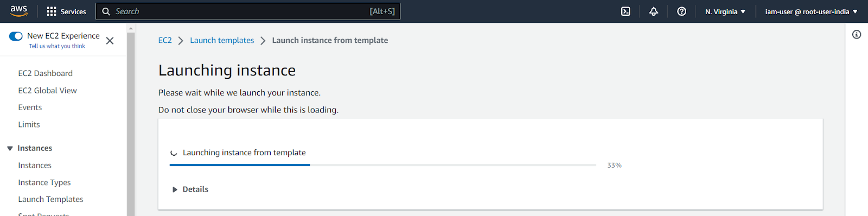This screenshot has height=216, width=868.
Task: Open the info panel icon at right
Action: point(857,35)
